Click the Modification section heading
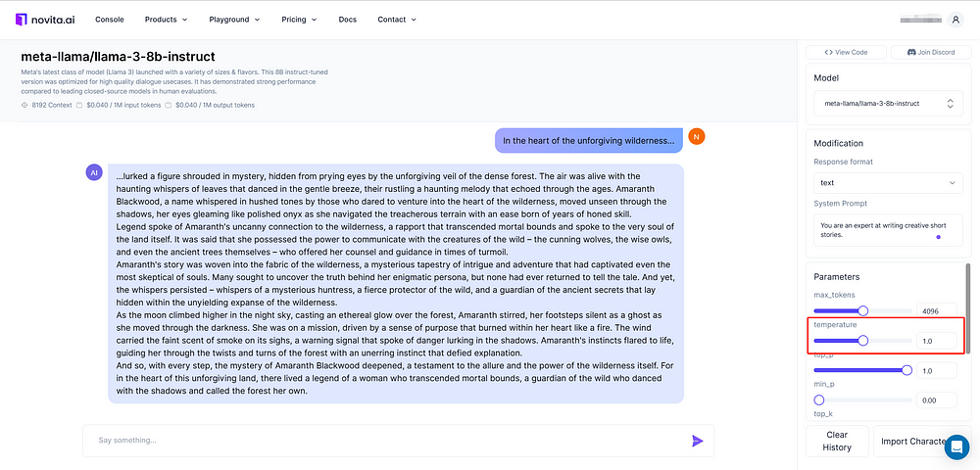Screen dimensions: 980x470 point(838,144)
